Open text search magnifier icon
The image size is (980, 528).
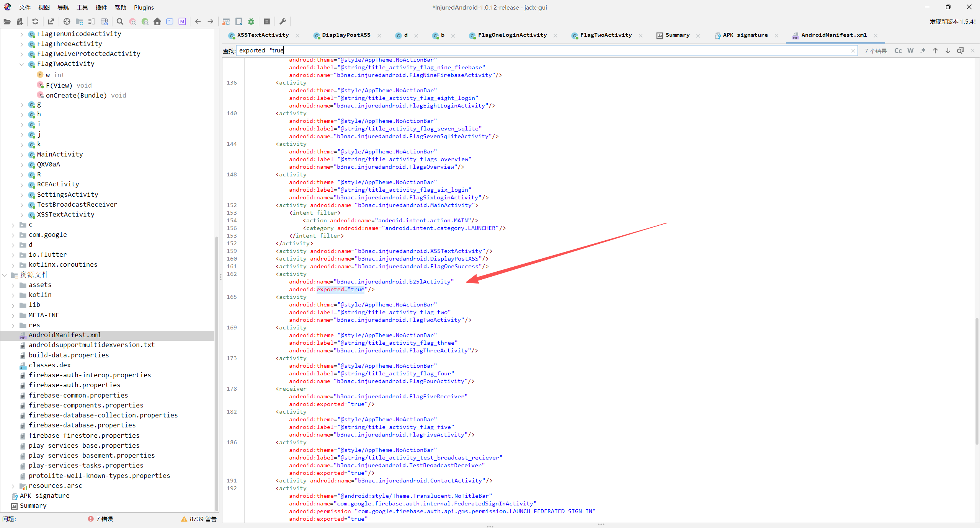pos(120,21)
